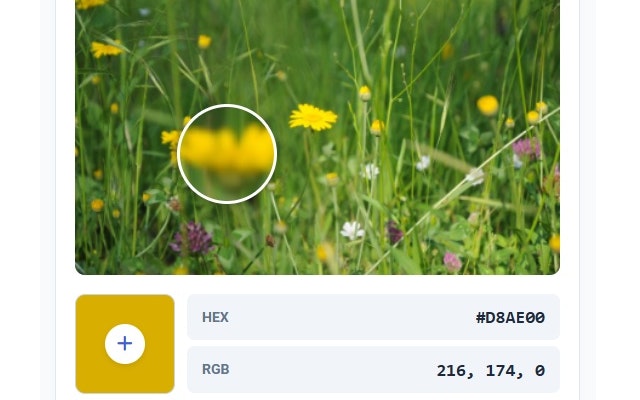Pick the small yellow bud near top

204,41
